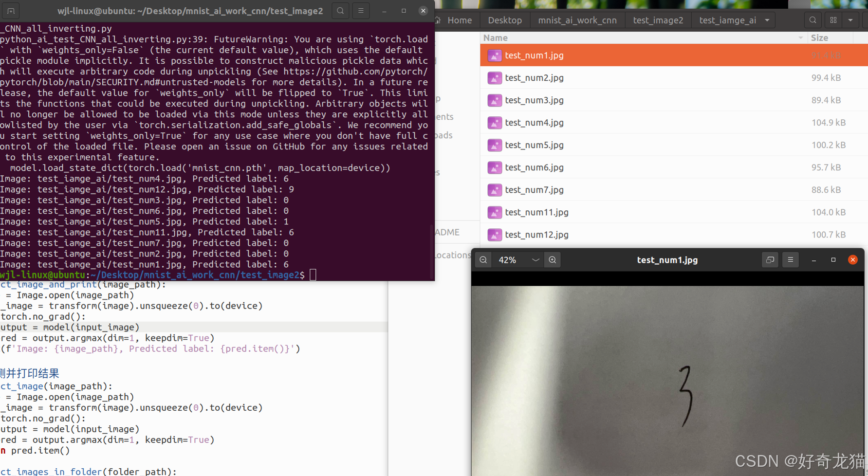Minimize the terminal window
Viewport: 868px width, 476px height.
pyautogui.click(x=384, y=11)
